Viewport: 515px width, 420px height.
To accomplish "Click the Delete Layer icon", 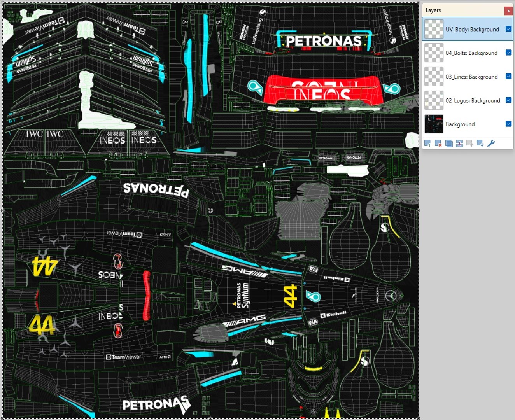I will [x=438, y=143].
